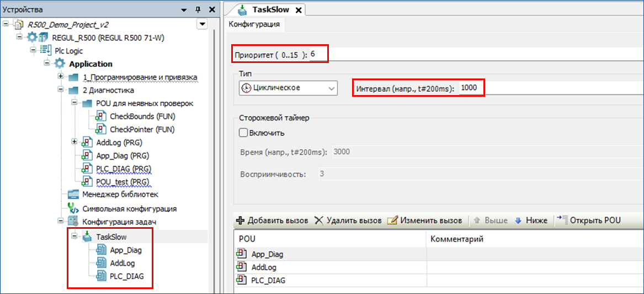This screenshot has height=294, width=644.
Task: Select the CheckBounds (FUN) function icon
Action: point(100,117)
